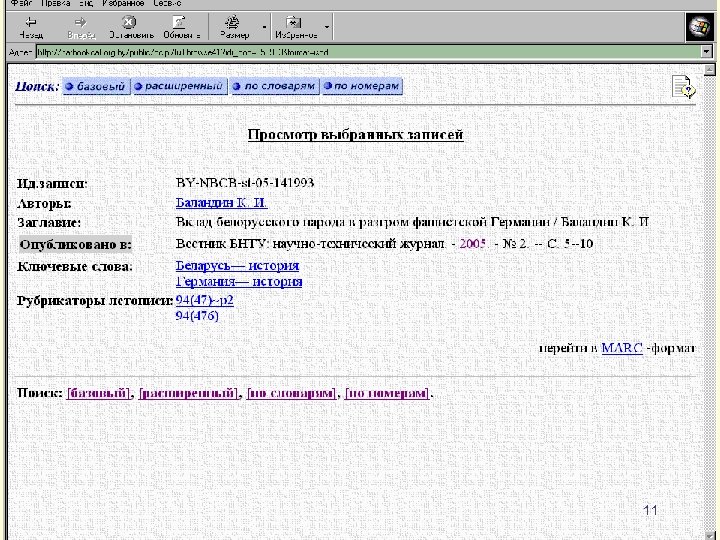Image resolution: width=720 pixels, height=540 pixels.
Task: Open the Вид menu
Action: (x=85, y=3)
